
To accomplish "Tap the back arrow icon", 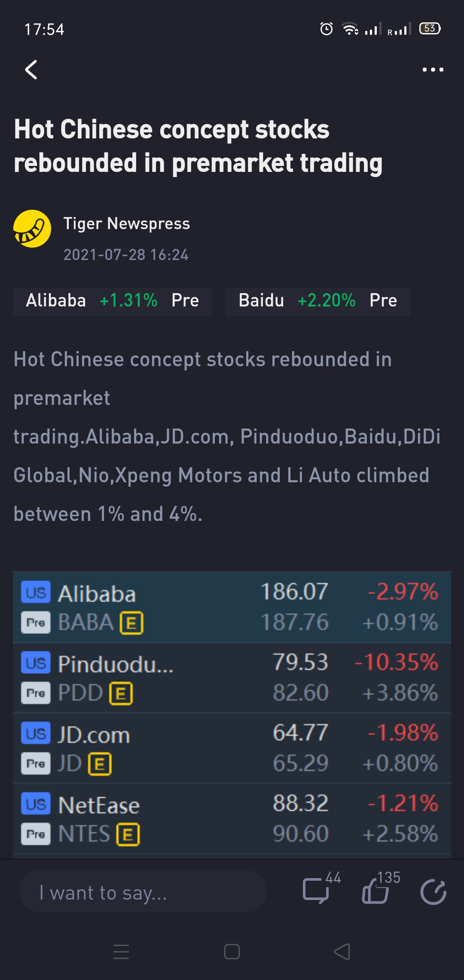I will (31, 70).
